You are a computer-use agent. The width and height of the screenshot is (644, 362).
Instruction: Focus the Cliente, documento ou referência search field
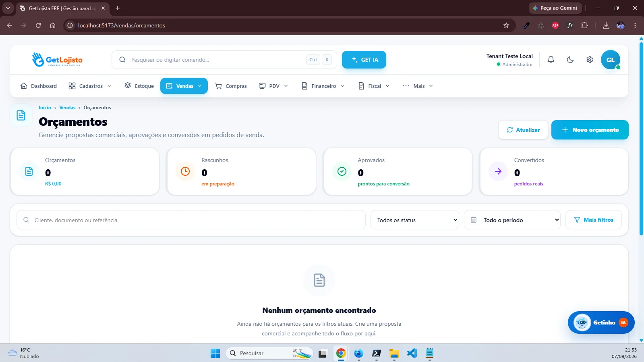point(191,220)
